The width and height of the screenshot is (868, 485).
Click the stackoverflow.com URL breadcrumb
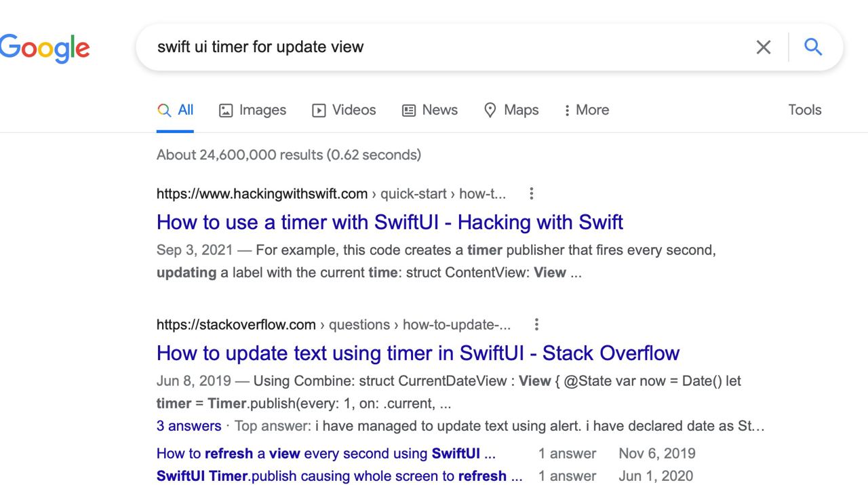(x=334, y=325)
